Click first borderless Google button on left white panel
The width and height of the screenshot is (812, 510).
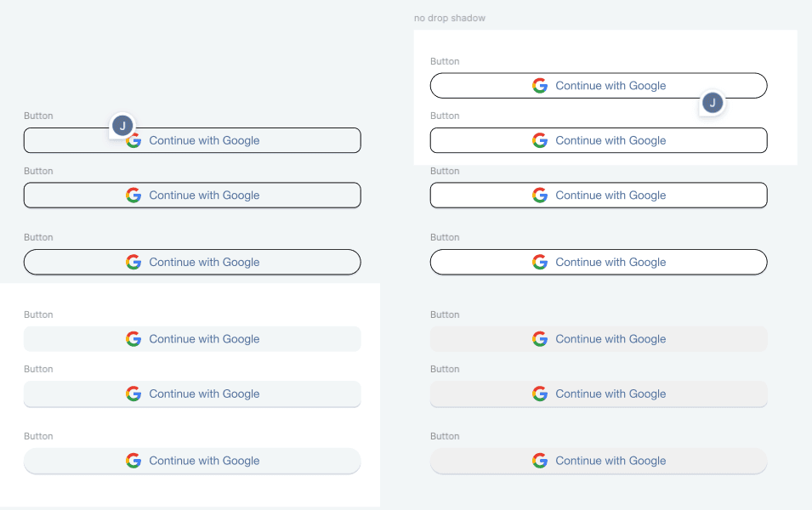click(192, 339)
